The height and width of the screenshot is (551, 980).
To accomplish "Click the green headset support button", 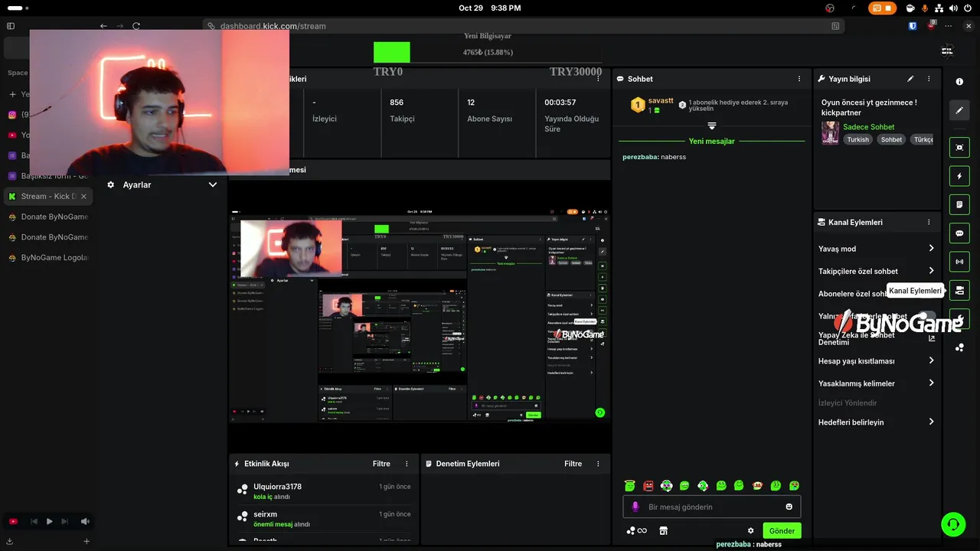I will point(953,524).
